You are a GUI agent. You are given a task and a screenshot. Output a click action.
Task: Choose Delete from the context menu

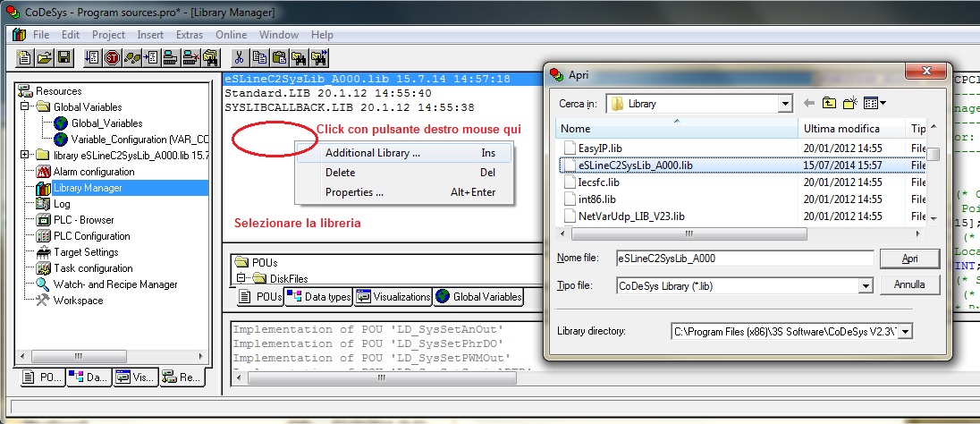click(x=404, y=173)
